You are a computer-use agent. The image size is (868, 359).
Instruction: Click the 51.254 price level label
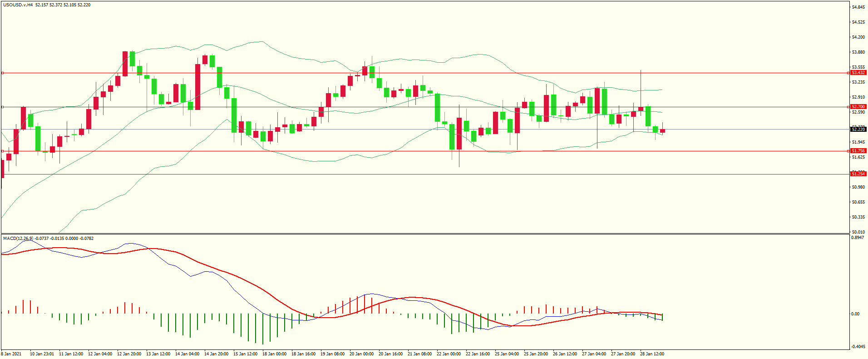click(858, 174)
